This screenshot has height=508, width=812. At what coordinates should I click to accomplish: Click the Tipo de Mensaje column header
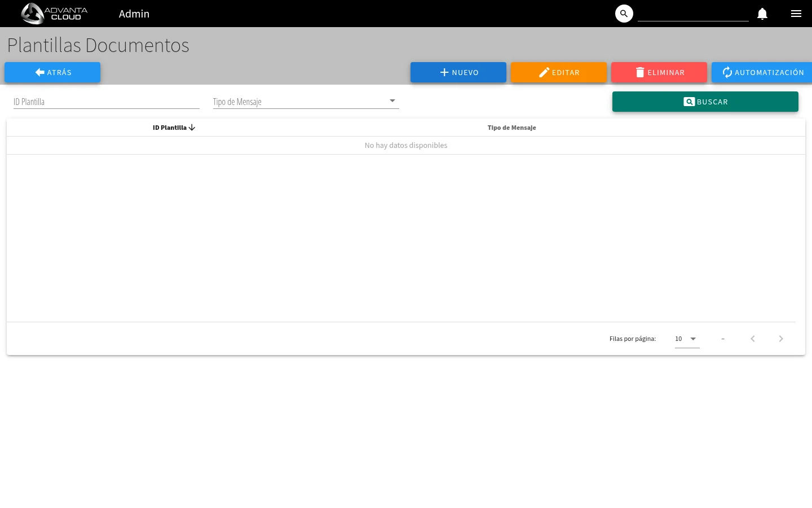tap(512, 128)
